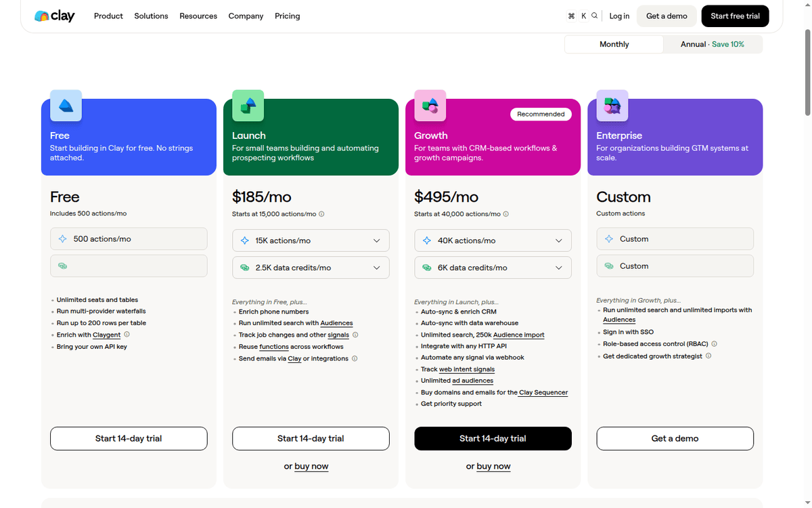
Task: Click buy now under Launch plan
Action: point(311,467)
